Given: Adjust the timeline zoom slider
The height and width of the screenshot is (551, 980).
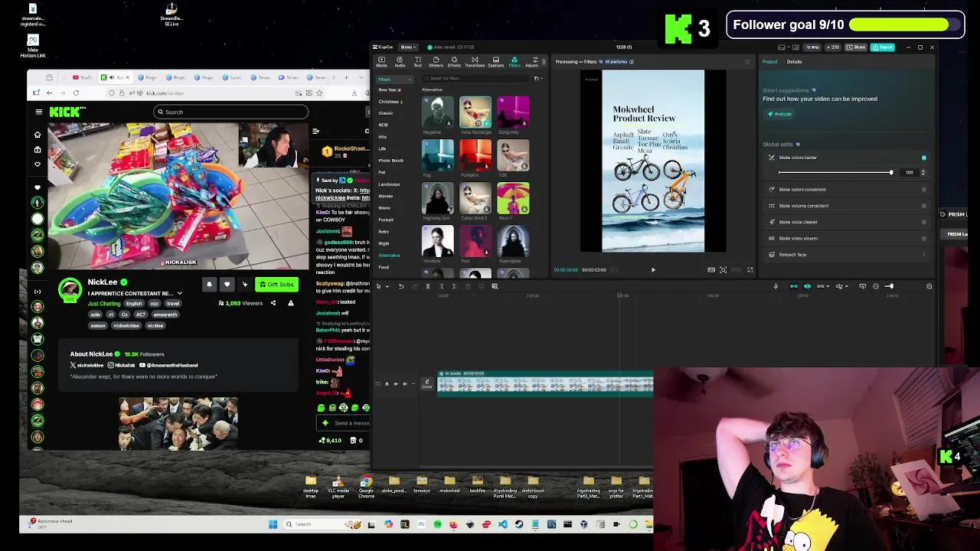Looking at the screenshot, I should click(889, 286).
